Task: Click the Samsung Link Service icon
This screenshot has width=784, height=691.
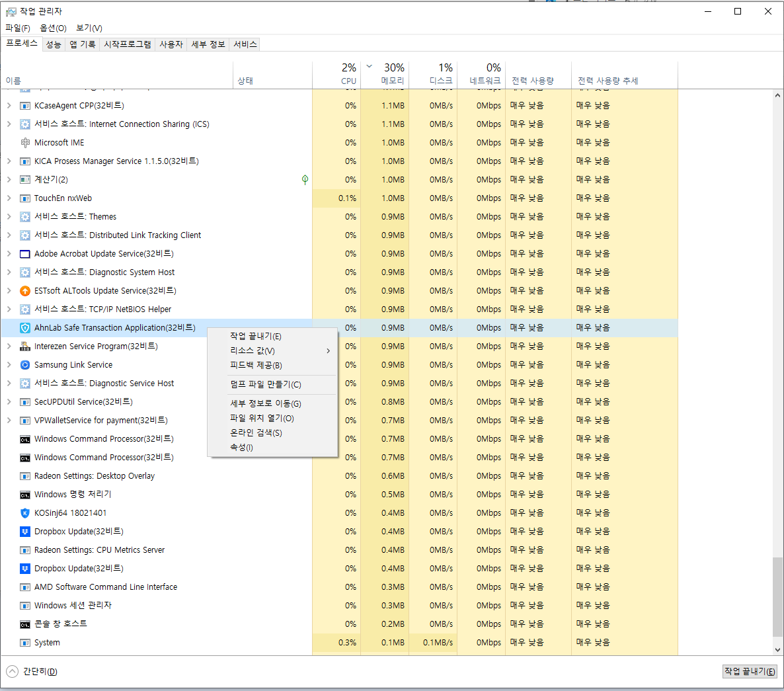Action: pos(25,364)
